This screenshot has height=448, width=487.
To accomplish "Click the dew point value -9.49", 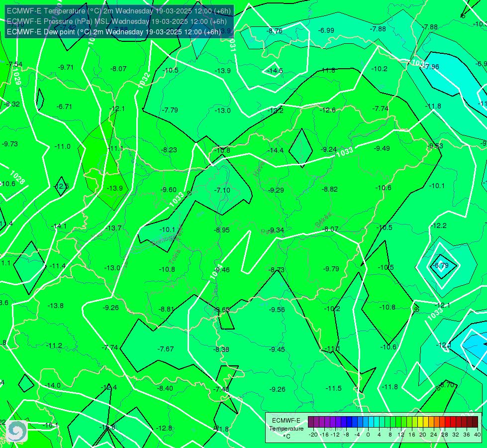I will 382,149.
